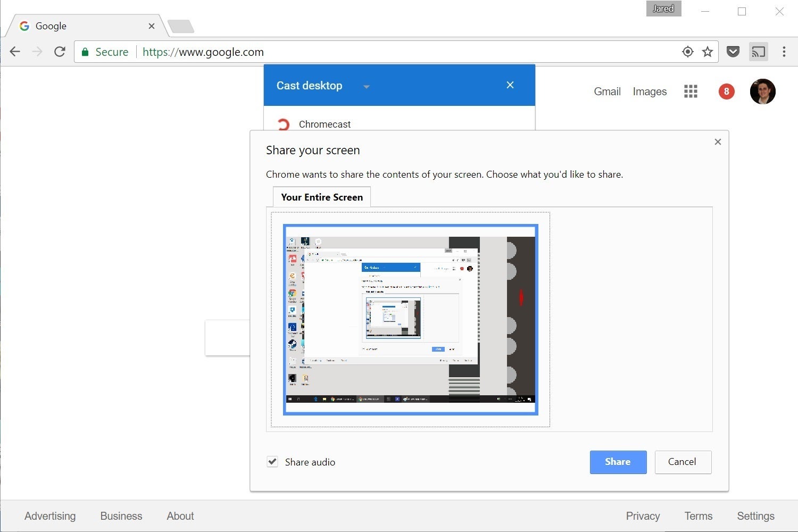798x532 pixels.
Task: Click the Jared profile button in title bar
Action: 663,9
